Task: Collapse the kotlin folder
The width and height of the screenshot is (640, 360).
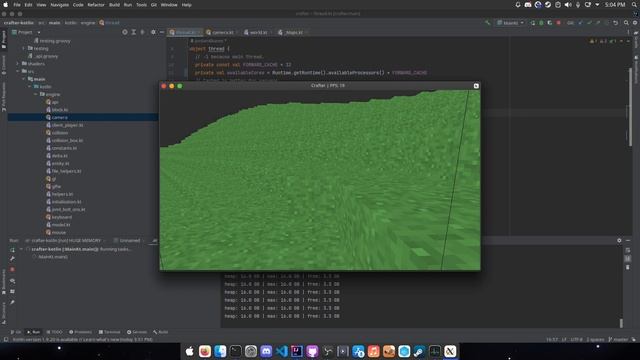Action: pos(30,87)
